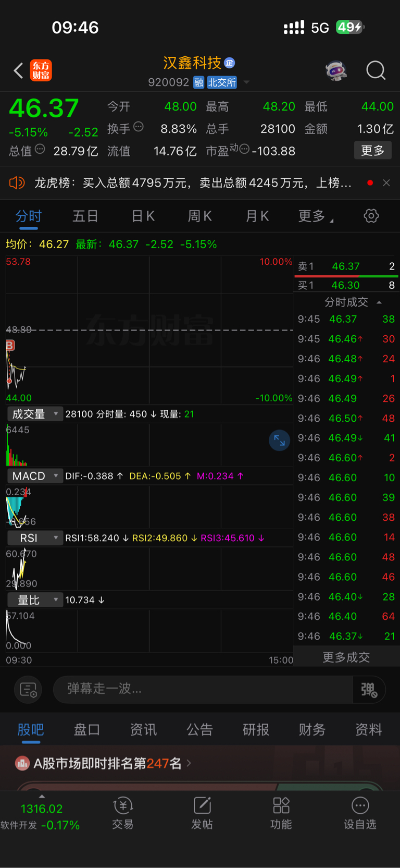
Task: Tap the 买1 46.30 order row
Action: (346, 285)
